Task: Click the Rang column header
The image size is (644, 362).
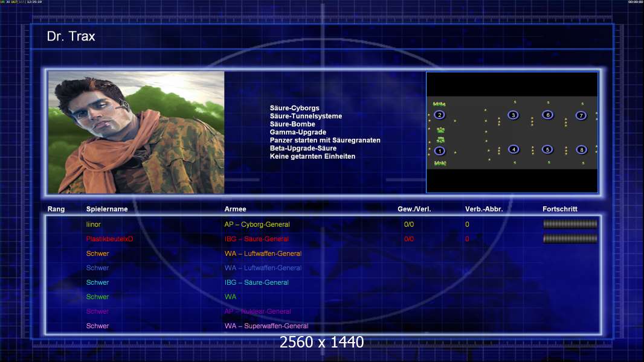Action: point(56,209)
